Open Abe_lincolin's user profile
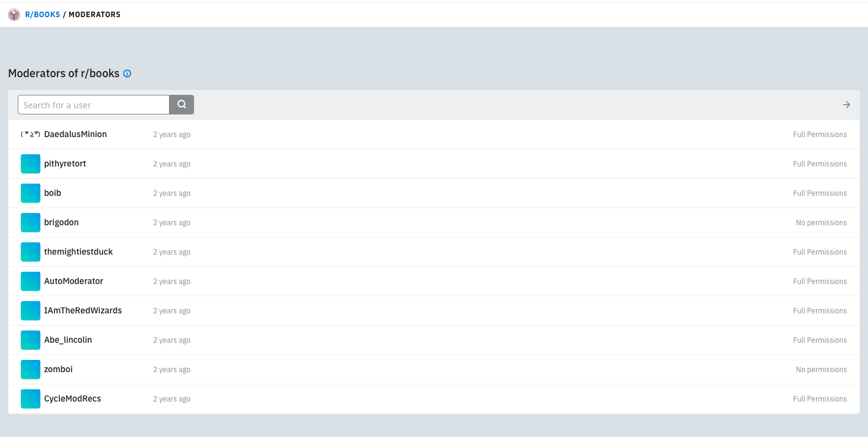This screenshot has width=868, height=437. 68,340
